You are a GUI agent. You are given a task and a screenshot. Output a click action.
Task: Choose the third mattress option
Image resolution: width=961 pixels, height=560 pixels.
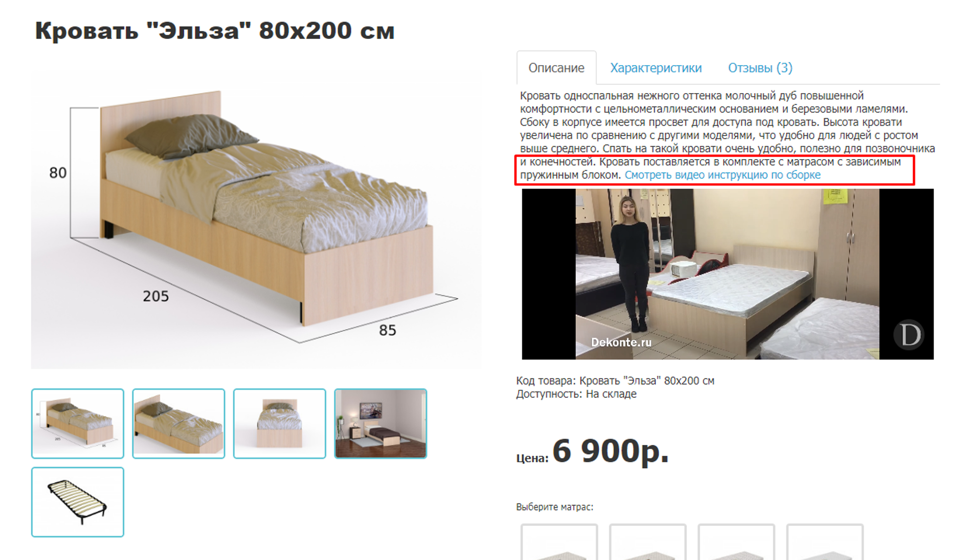(x=736, y=542)
